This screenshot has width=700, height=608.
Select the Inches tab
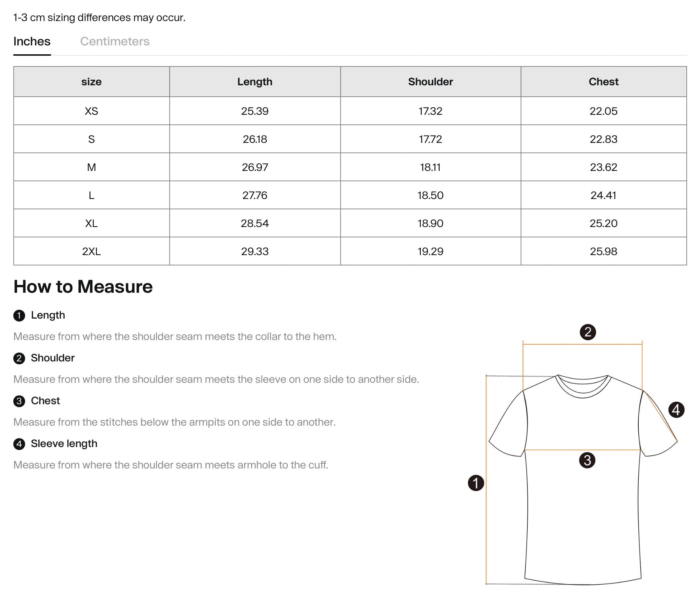[x=32, y=41]
